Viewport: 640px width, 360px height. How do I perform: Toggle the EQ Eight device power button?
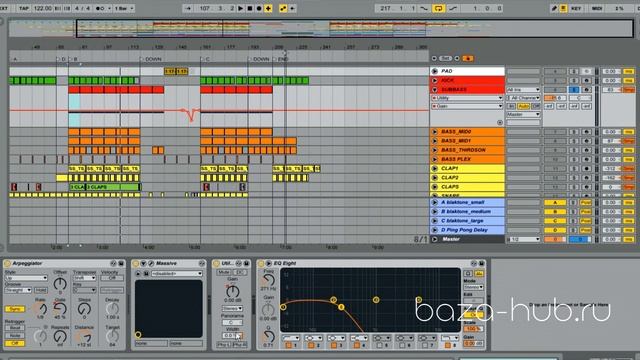261,264
